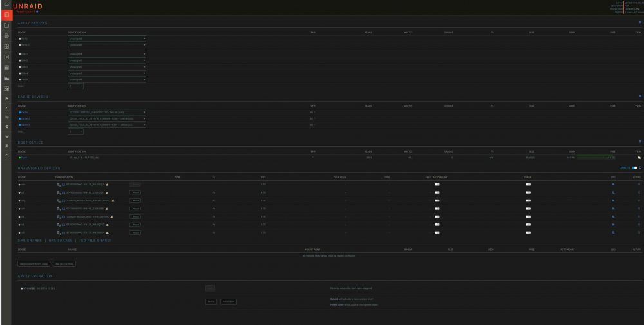Switch to ISO File Shares tab

click(95, 241)
